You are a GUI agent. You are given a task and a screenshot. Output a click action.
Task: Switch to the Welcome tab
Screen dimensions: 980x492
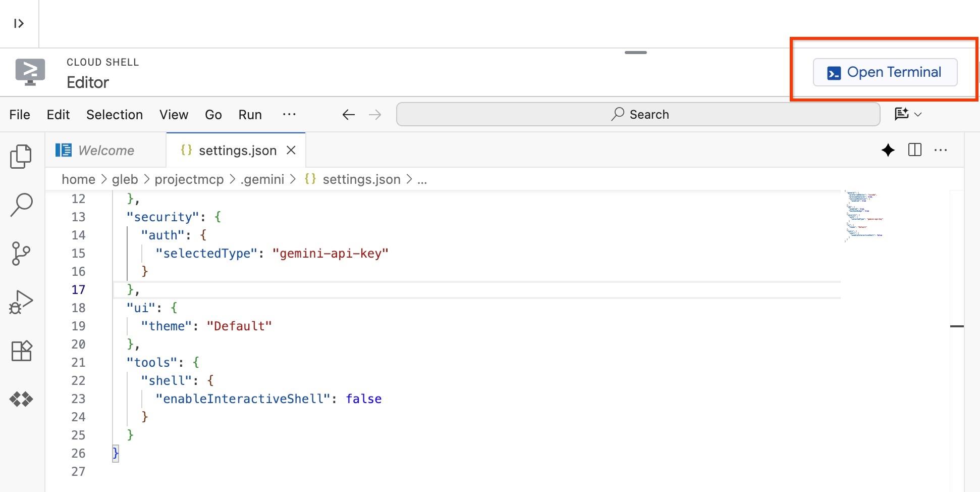[106, 151]
